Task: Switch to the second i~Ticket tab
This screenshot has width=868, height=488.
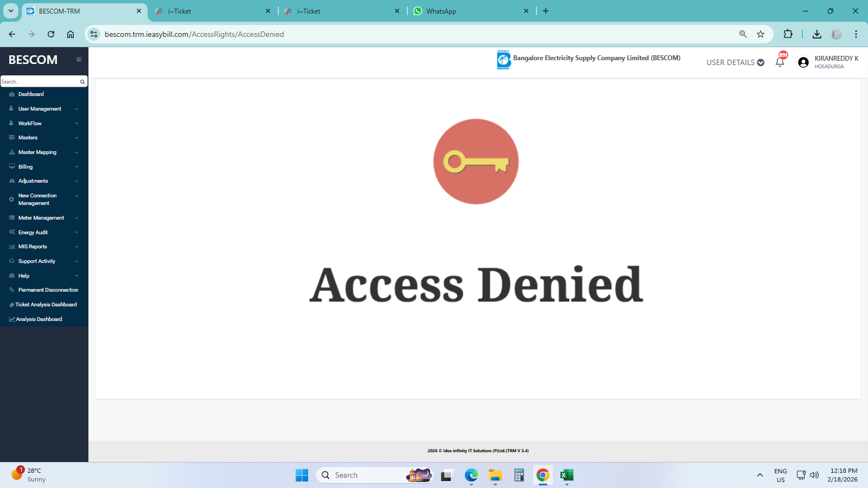Action: coord(342,11)
